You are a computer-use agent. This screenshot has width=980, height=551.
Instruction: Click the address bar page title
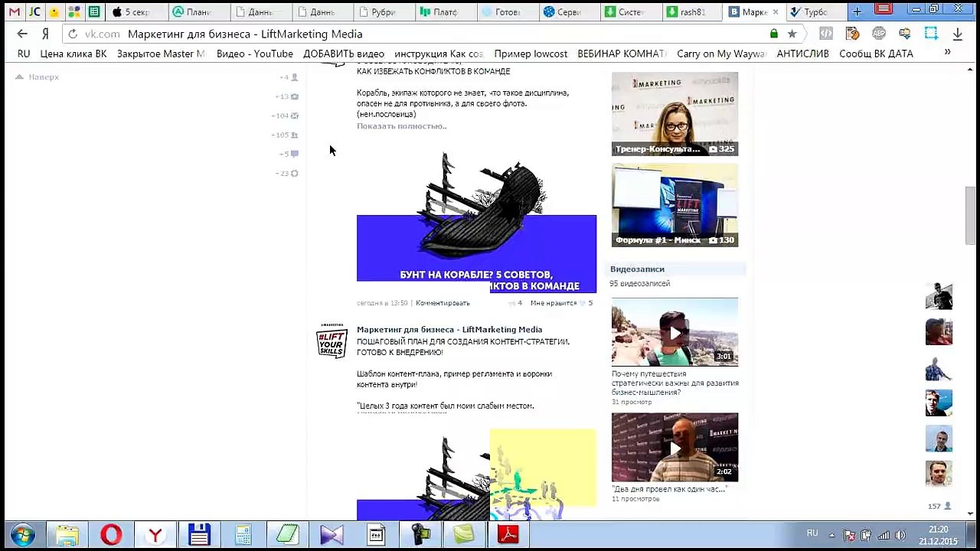tap(245, 34)
